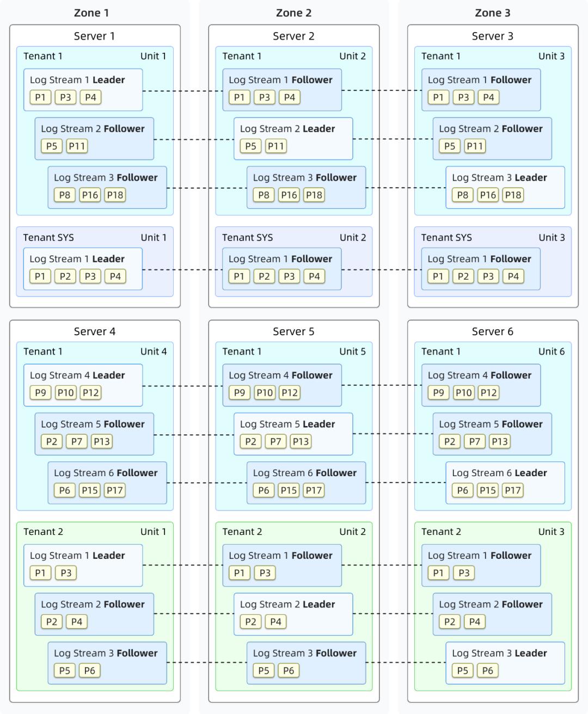Select Log Stream 1 Follower in Server 3 Tenant SYS
Viewport: 588px width, 714px height.
[x=481, y=269]
